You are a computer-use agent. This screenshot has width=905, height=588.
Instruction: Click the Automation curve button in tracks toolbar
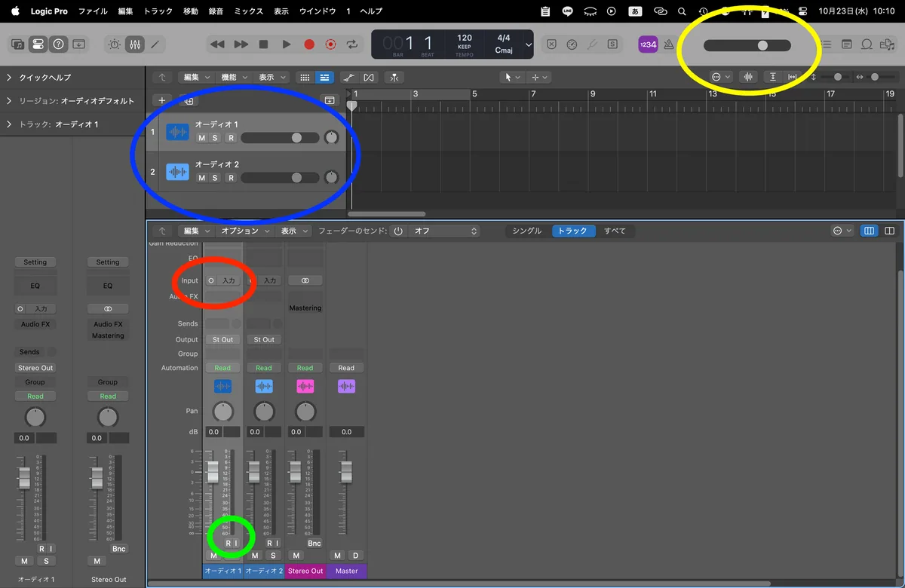click(x=348, y=77)
